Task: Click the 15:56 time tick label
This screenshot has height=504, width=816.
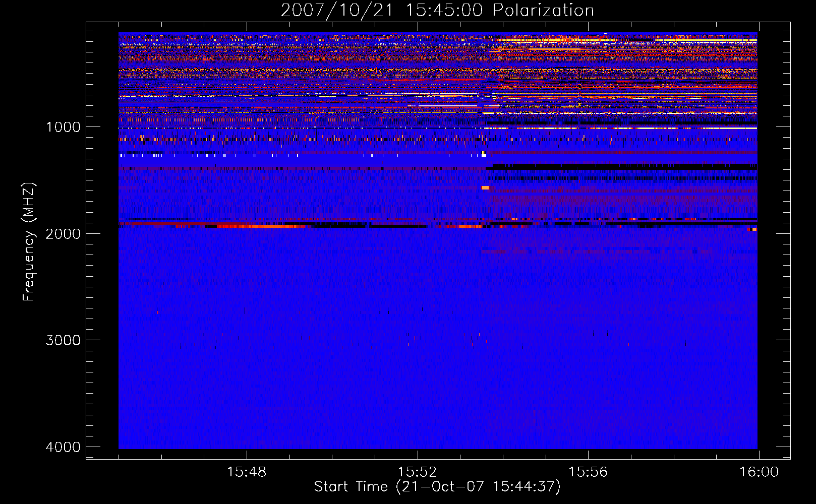Action: coord(588,472)
